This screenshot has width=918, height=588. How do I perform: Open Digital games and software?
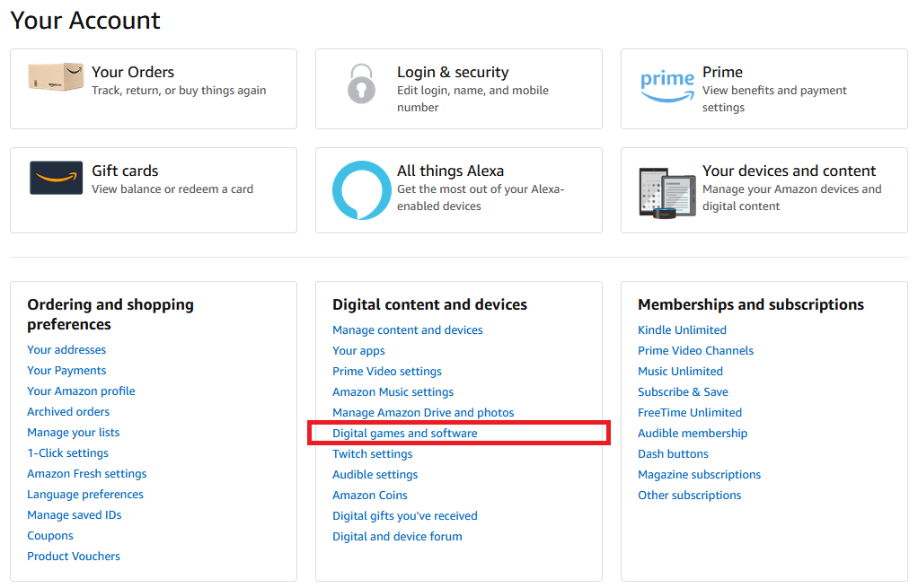coord(404,434)
